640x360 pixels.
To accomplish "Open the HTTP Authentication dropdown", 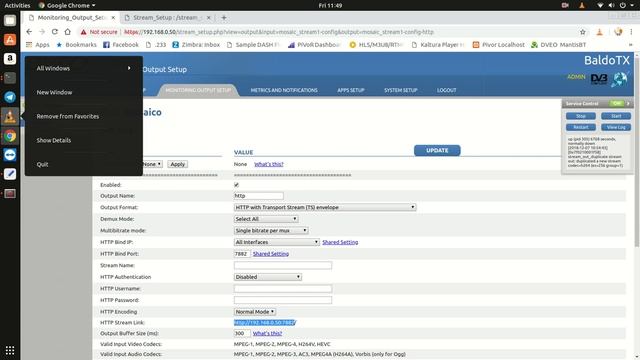I will point(268,277).
